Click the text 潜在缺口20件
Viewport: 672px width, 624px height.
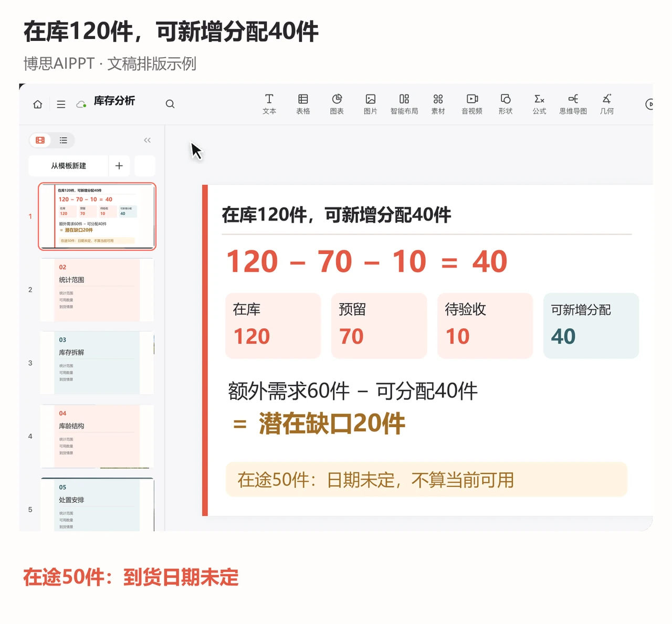(332, 424)
